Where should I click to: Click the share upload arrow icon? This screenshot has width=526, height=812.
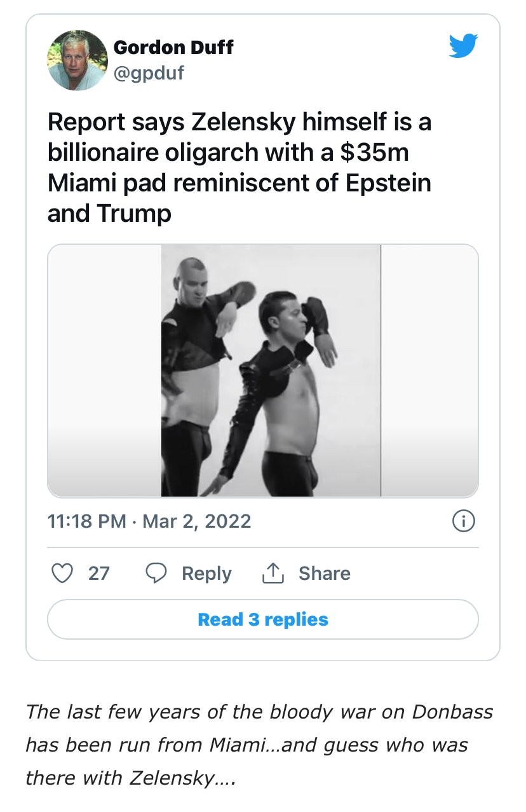point(272,574)
